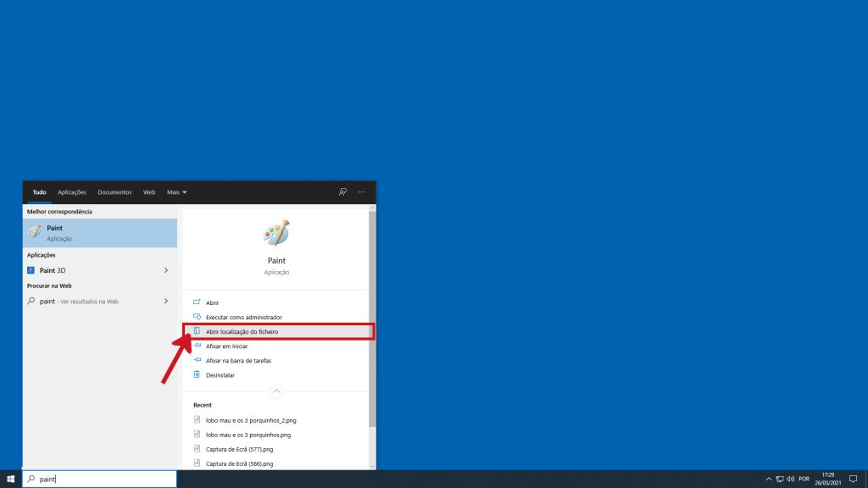This screenshot has height=488, width=868.
Task: Switch to the Documentos tab
Action: pyautogui.click(x=114, y=192)
